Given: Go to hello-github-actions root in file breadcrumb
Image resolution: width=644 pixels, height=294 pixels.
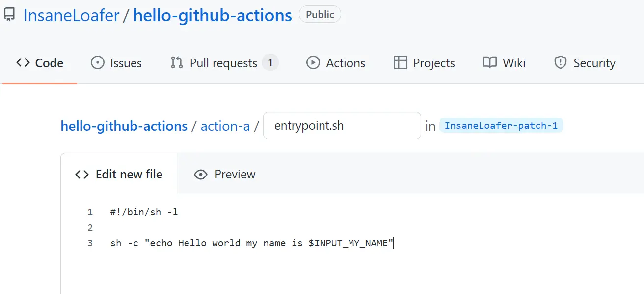Looking at the screenshot, I should click(124, 126).
